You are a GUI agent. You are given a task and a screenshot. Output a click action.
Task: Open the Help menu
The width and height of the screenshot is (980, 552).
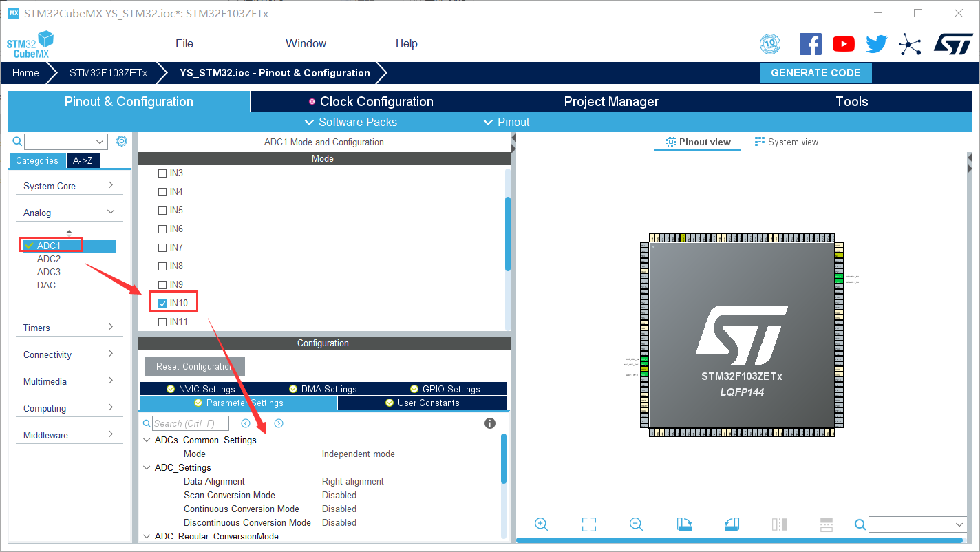[x=407, y=43]
